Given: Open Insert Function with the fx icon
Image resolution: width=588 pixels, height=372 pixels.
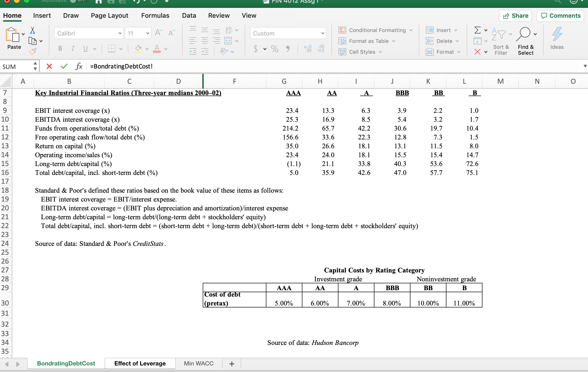Looking at the screenshot, I should click(x=79, y=66).
